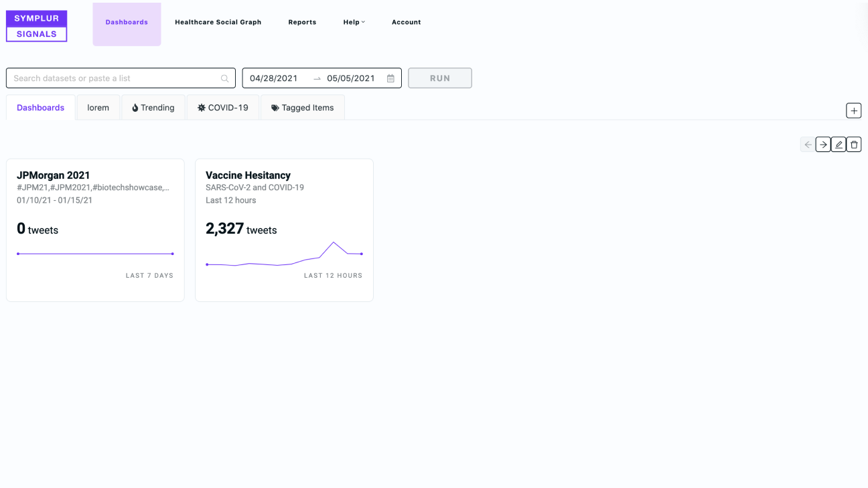Click the LAST 7 DAYS label
The image size is (868, 488).
(149, 276)
